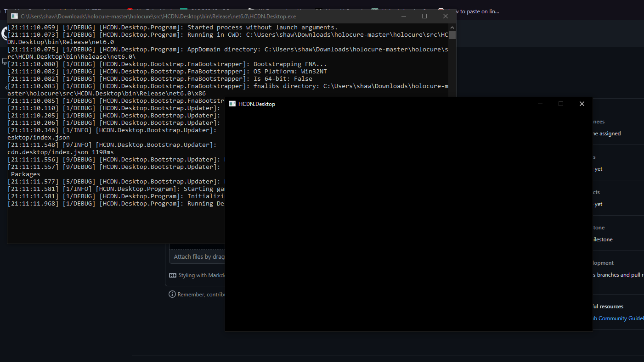
Task: Open the GitHub Community Guidelines link
Action: [618, 318]
